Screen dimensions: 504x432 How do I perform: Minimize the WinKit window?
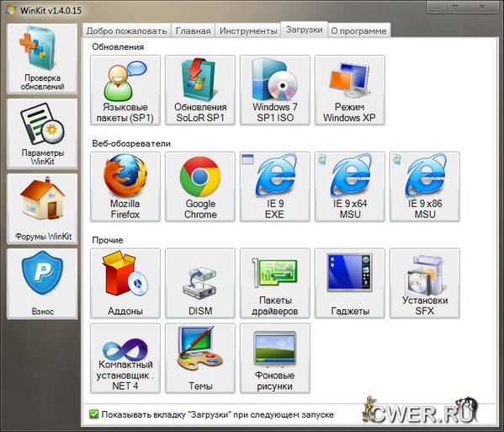click(437, 7)
